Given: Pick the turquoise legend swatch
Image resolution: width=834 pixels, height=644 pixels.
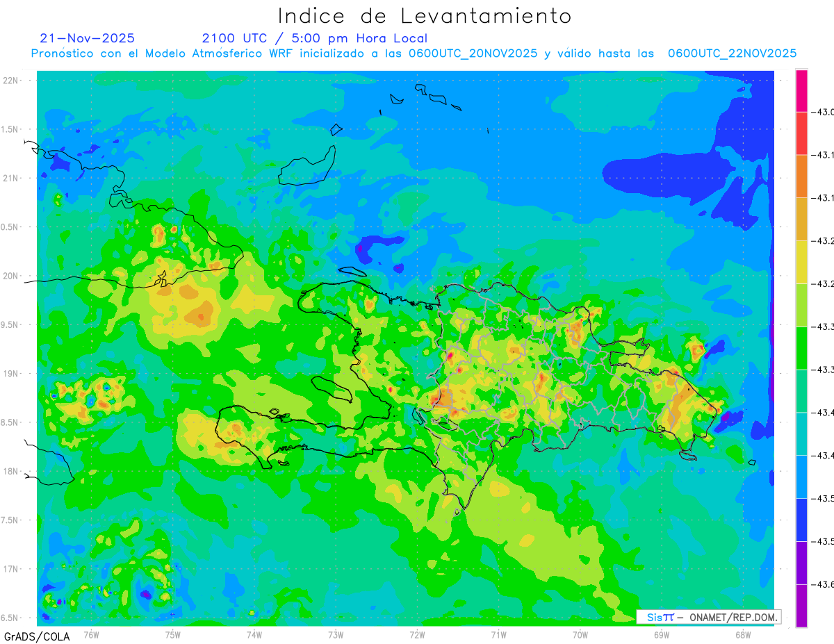Looking at the screenshot, I should (x=801, y=434).
